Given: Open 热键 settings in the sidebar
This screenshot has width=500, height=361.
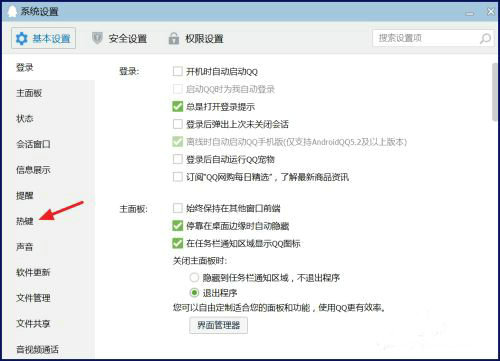Looking at the screenshot, I should coord(49,221).
